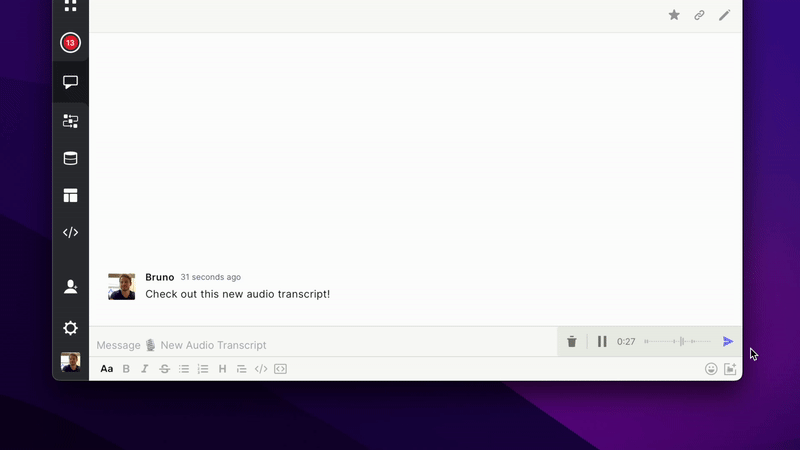800x450 pixels.
Task: Star this conversation
Action: [x=674, y=15]
